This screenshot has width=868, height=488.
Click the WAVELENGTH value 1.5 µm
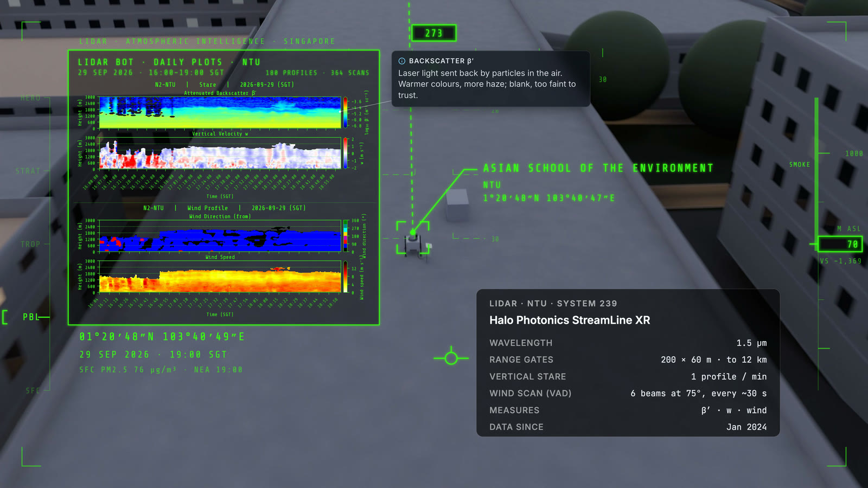(x=751, y=343)
